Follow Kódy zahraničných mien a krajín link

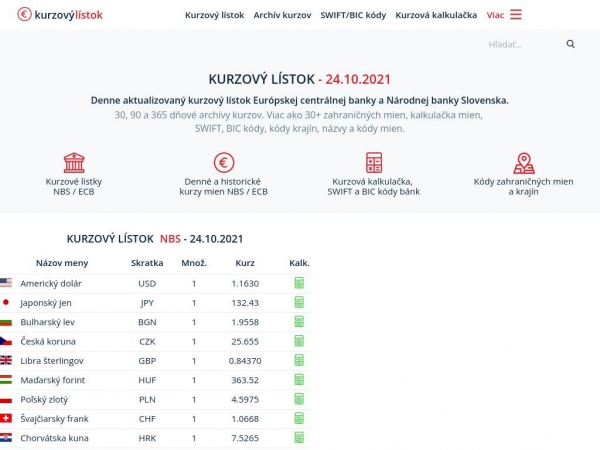(x=523, y=187)
